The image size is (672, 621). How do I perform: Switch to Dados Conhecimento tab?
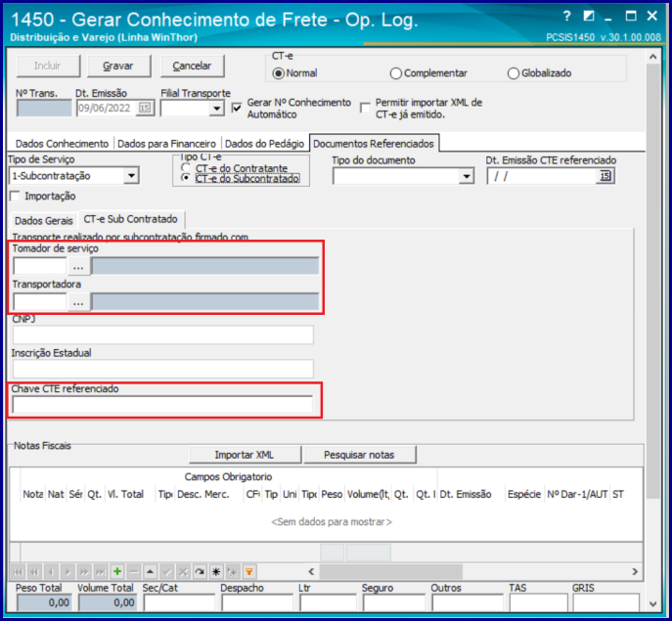click(x=62, y=144)
